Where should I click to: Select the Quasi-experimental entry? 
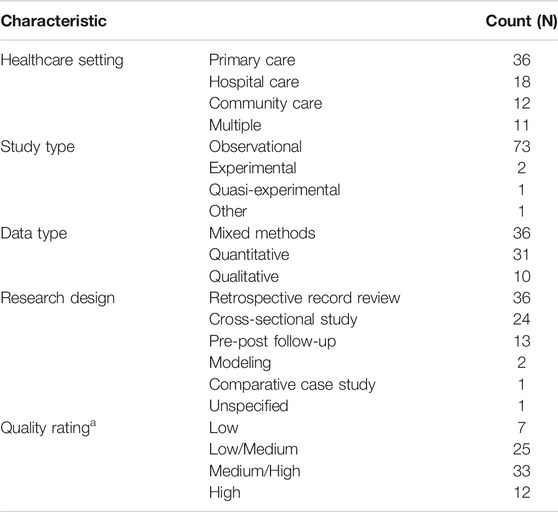pyautogui.click(x=274, y=190)
